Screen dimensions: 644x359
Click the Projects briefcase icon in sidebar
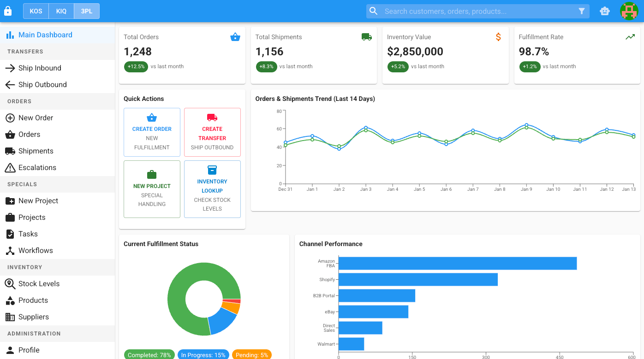[x=10, y=218]
